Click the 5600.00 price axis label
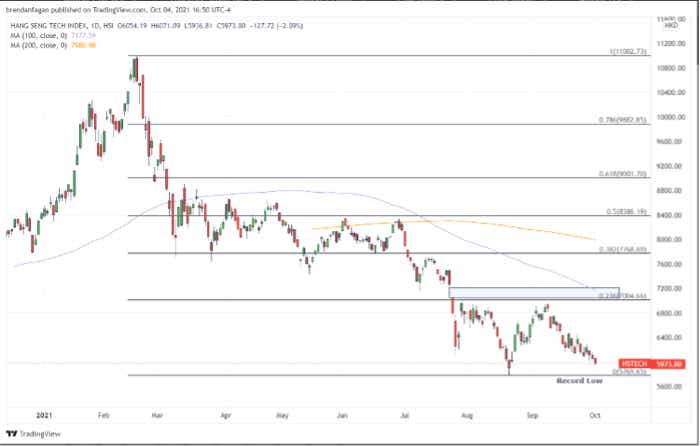Viewport: 700px width, 446px height. click(x=671, y=387)
